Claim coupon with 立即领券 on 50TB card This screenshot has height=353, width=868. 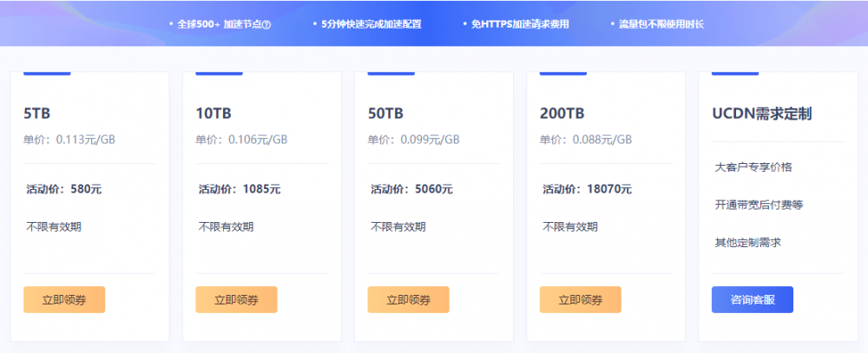[x=409, y=300]
